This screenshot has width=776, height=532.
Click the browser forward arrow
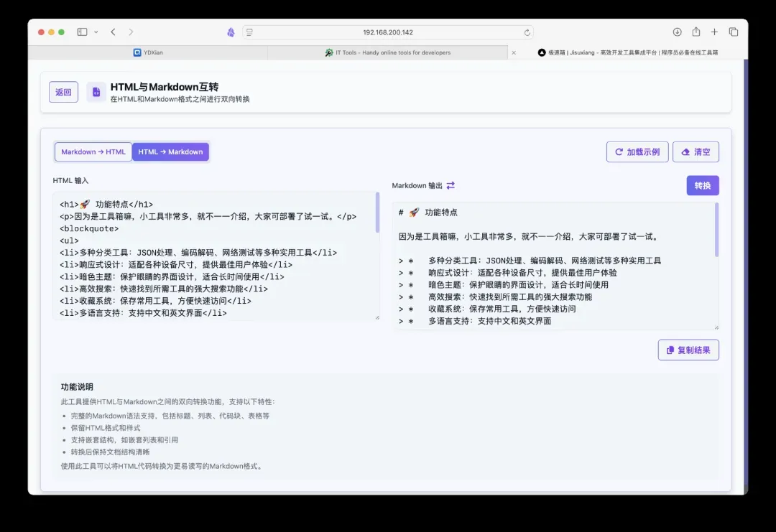coord(131,32)
